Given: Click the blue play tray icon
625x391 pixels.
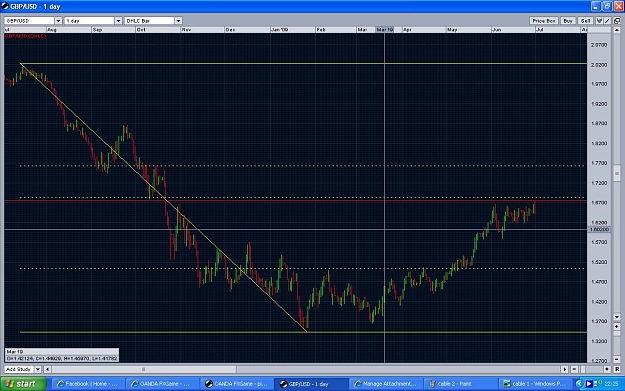Looking at the screenshot, I should pyautogui.click(x=589, y=384).
